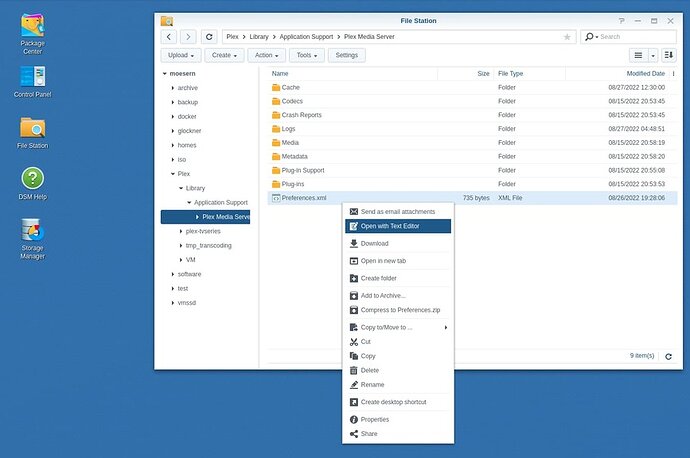Viewport: 690px width, 458px height.
Task: Choose Create desktop shortcut
Action: [398, 402]
